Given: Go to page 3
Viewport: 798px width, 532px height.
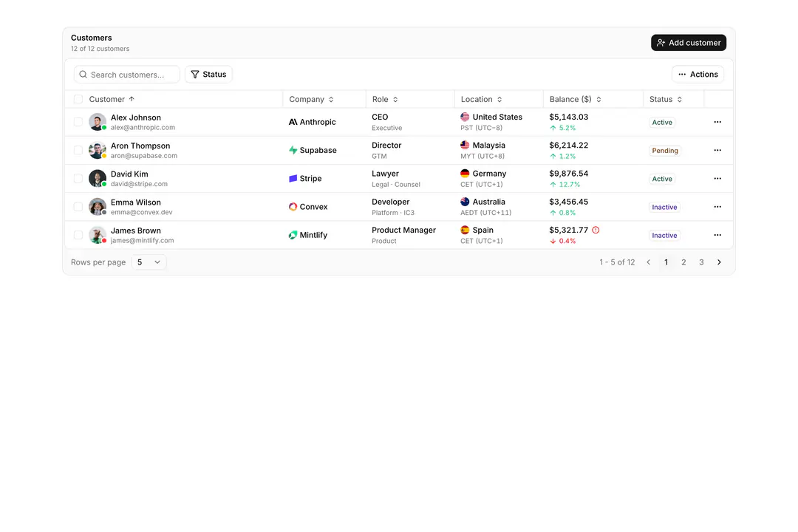Looking at the screenshot, I should click(x=701, y=262).
